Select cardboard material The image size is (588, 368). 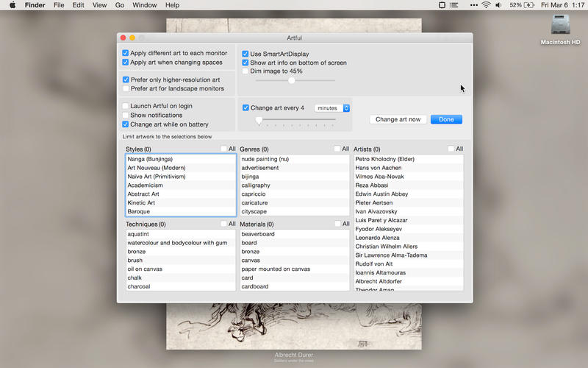[x=295, y=286]
